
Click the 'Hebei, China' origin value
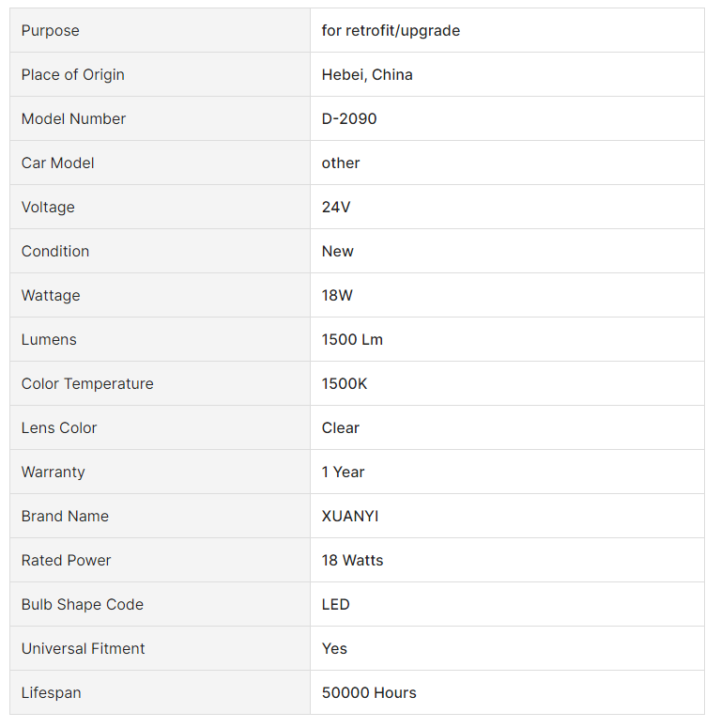point(367,75)
